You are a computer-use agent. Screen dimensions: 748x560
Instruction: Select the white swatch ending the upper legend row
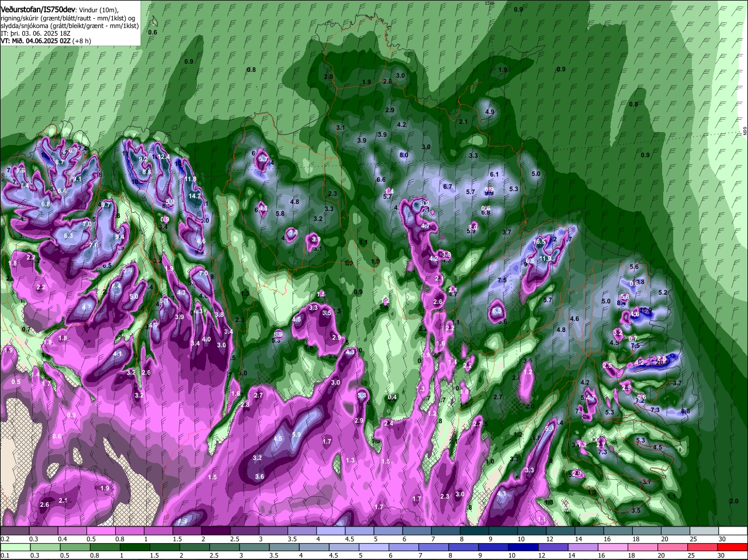tap(733, 531)
